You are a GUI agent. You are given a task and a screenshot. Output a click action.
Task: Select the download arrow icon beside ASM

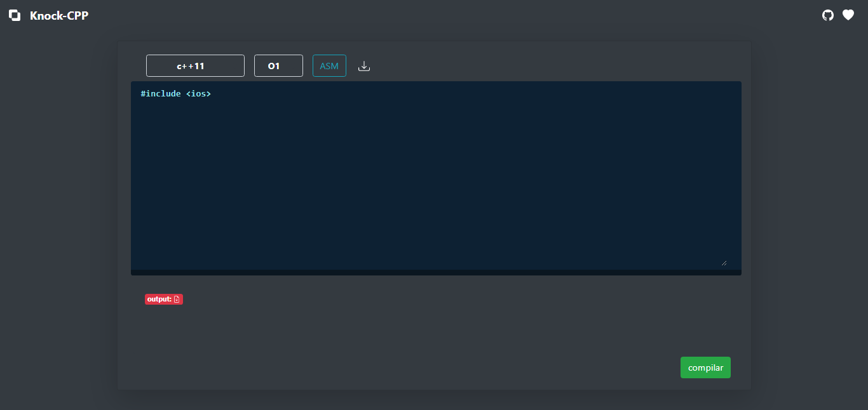[x=364, y=65]
